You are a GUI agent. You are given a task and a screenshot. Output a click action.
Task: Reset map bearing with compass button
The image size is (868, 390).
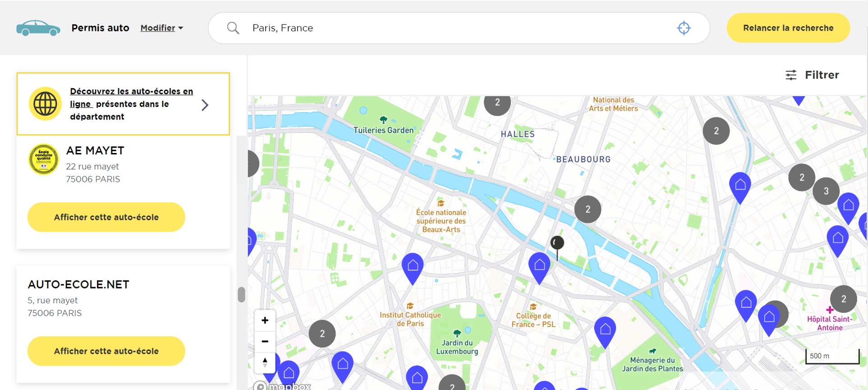tap(265, 362)
